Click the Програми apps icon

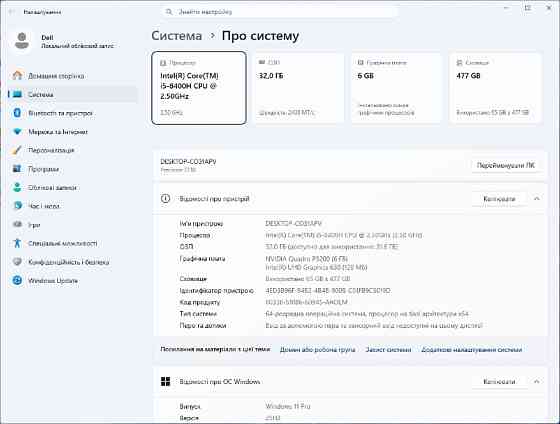click(17, 169)
